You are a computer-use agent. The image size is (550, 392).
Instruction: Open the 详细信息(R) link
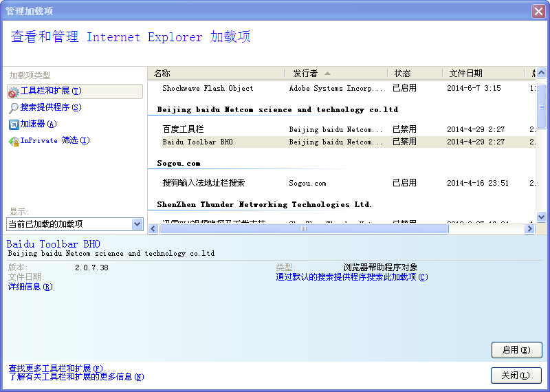30,287
